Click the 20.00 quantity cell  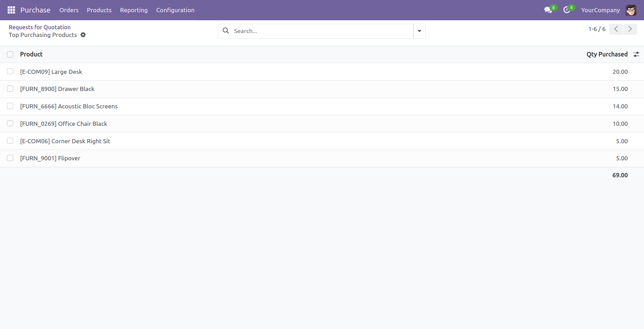click(x=620, y=72)
